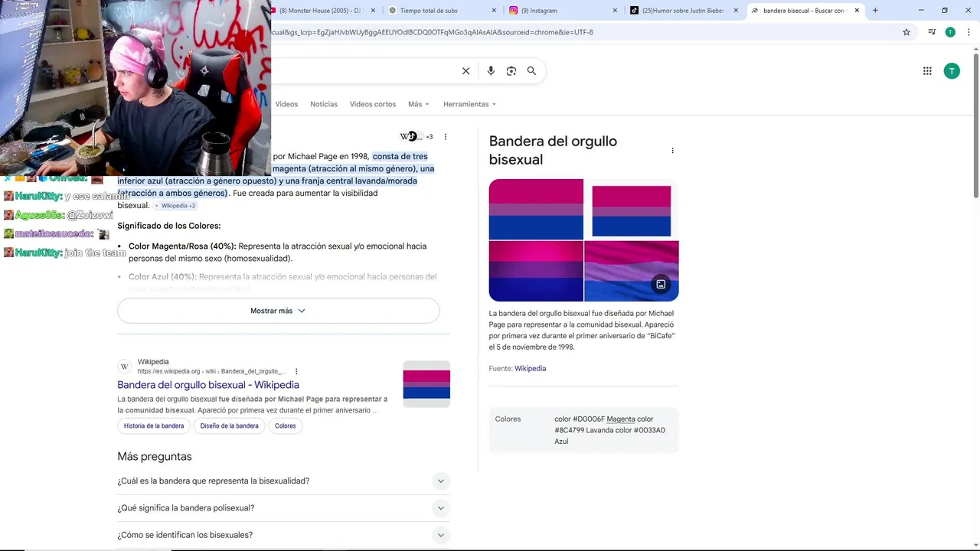
Task: Open Wikipedia result flag thumbnail
Action: pyautogui.click(x=426, y=384)
